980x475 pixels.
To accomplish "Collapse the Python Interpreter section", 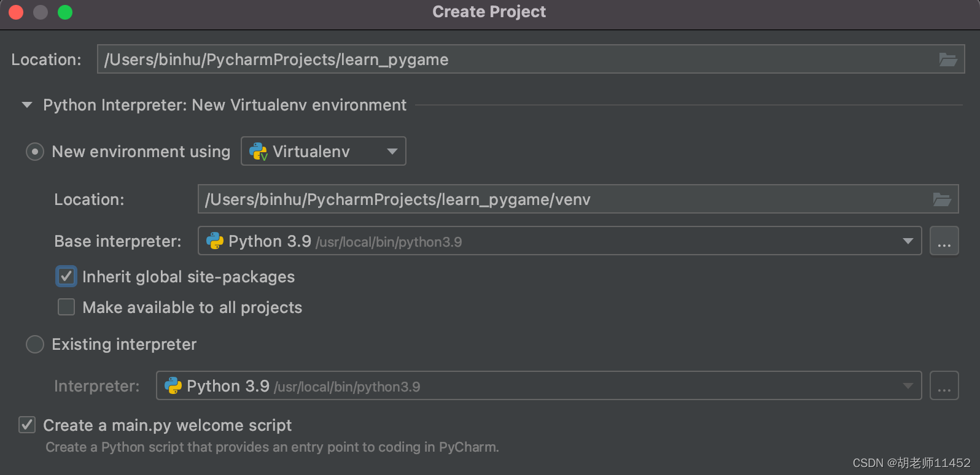I will coord(27,105).
